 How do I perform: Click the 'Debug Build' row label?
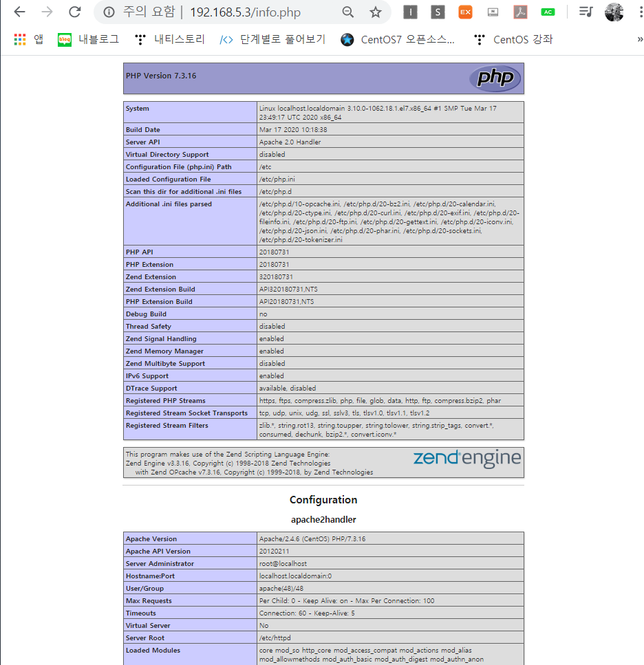point(146,314)
